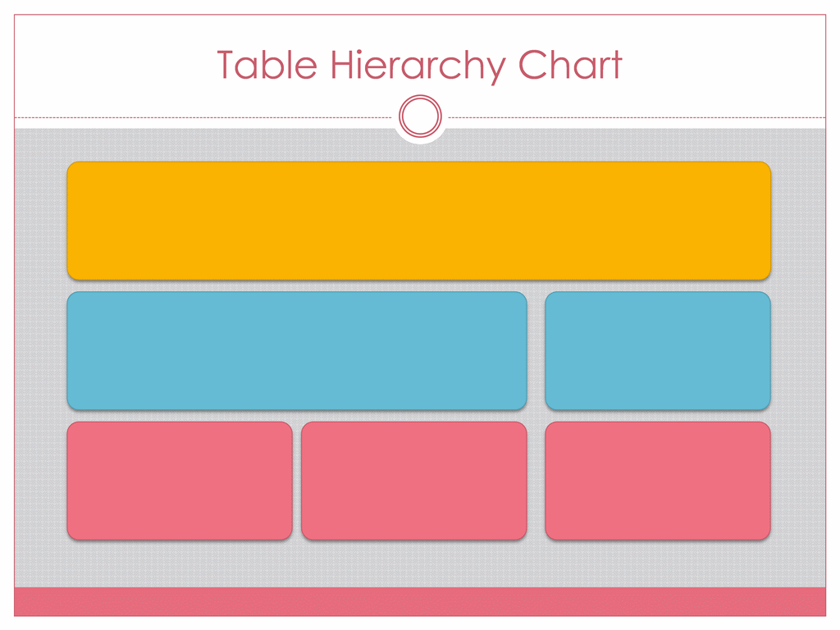The width and height of the screenshot is (840, 630).
Task: Click the gray background below the pink boxes
Action: pos(420,564)
